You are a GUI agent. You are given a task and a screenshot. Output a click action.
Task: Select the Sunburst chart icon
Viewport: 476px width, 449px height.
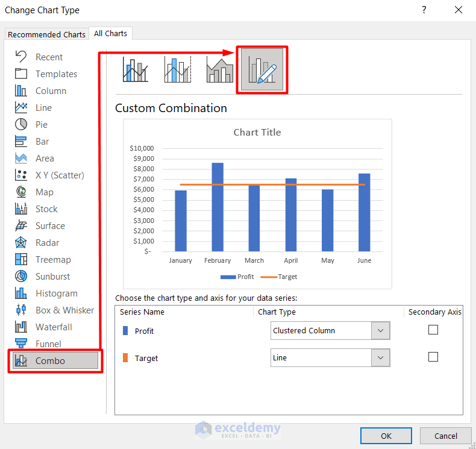21,276
